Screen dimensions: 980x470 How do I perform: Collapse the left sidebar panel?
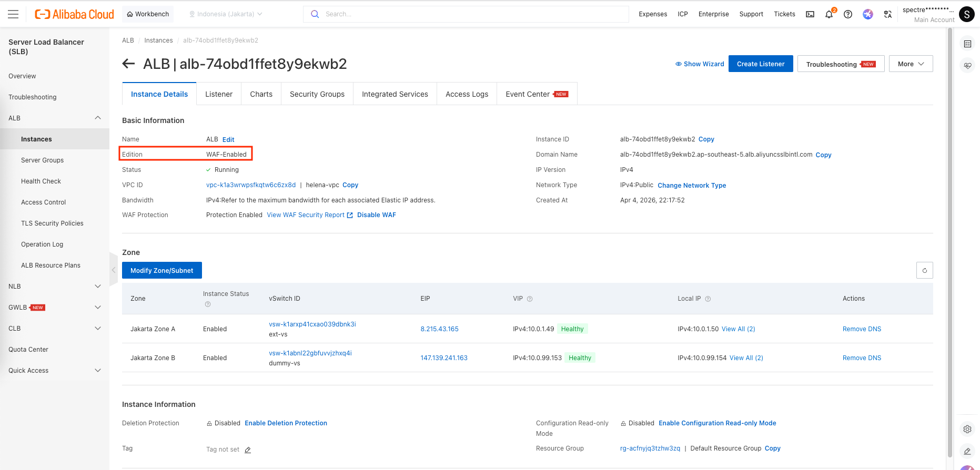(x=113, y=270)
